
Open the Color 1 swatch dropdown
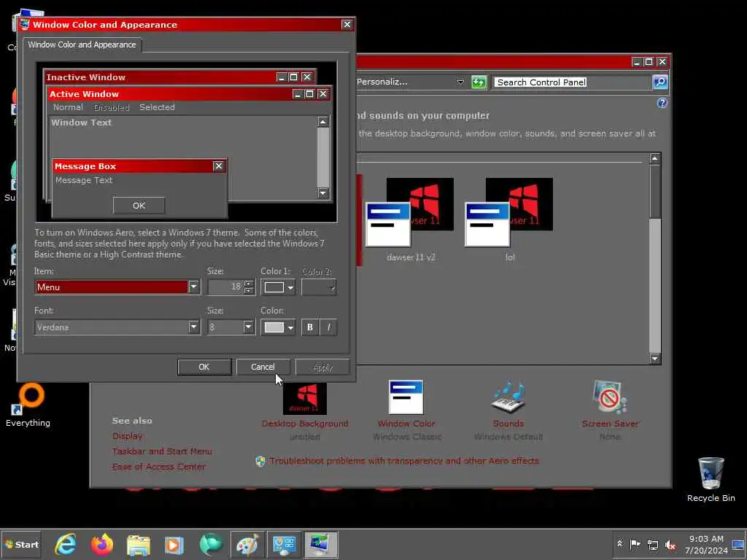pos(278,287)
